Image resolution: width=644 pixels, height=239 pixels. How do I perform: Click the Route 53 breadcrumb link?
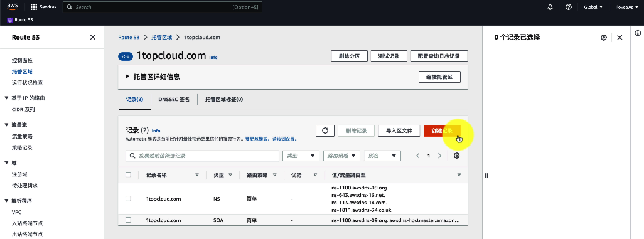tap(129, 37)
